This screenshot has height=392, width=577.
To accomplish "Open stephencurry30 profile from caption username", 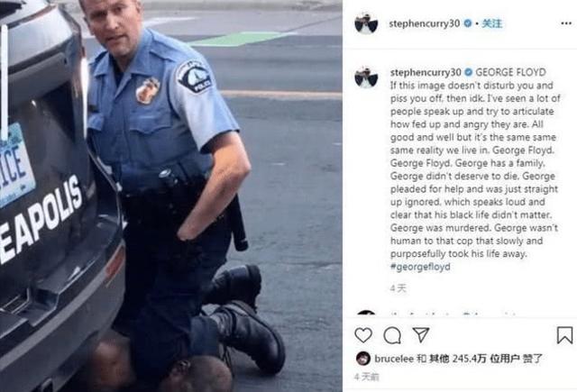I will pos(426,72).
